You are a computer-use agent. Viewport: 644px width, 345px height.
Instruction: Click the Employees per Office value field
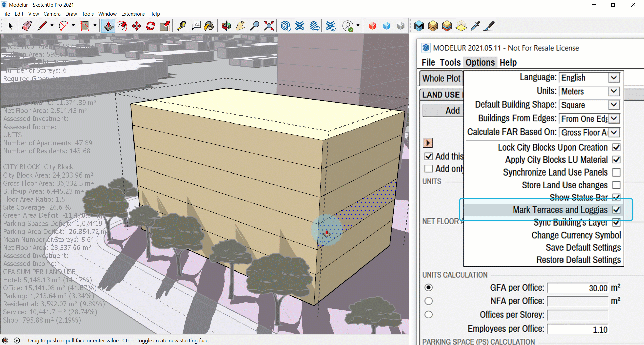(x=578, y=330)
